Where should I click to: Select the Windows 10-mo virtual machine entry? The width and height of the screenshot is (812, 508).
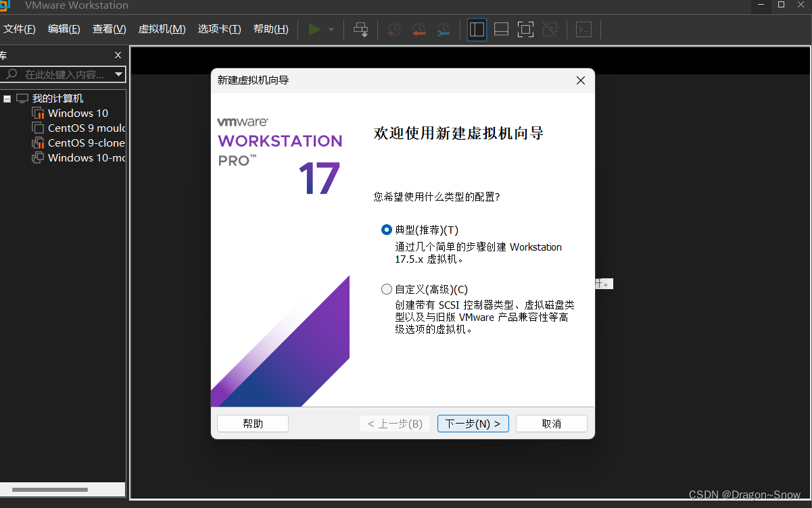(87, 158)
